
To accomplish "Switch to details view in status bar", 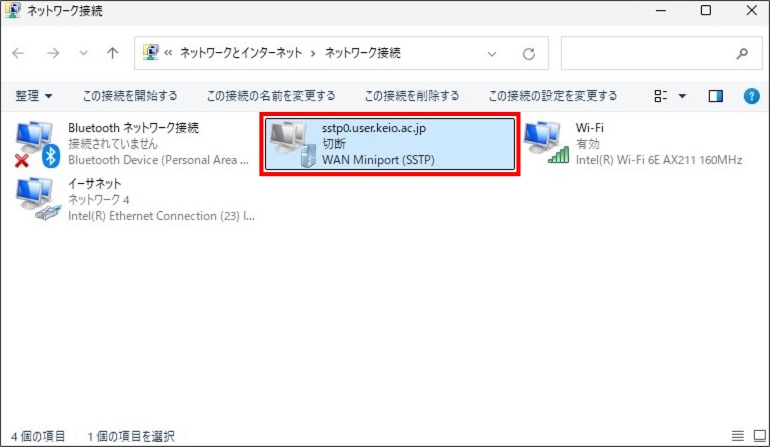I will pos(737,436).
